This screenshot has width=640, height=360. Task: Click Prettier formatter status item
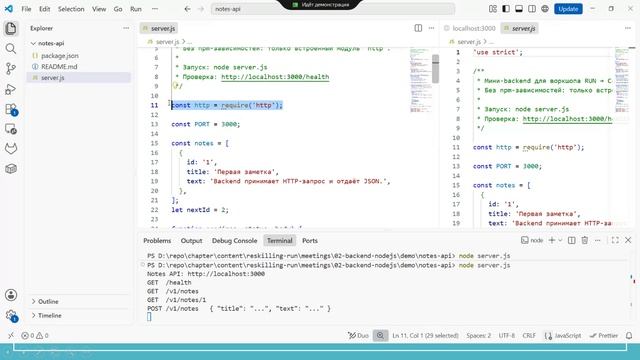(x=604, y=336)
